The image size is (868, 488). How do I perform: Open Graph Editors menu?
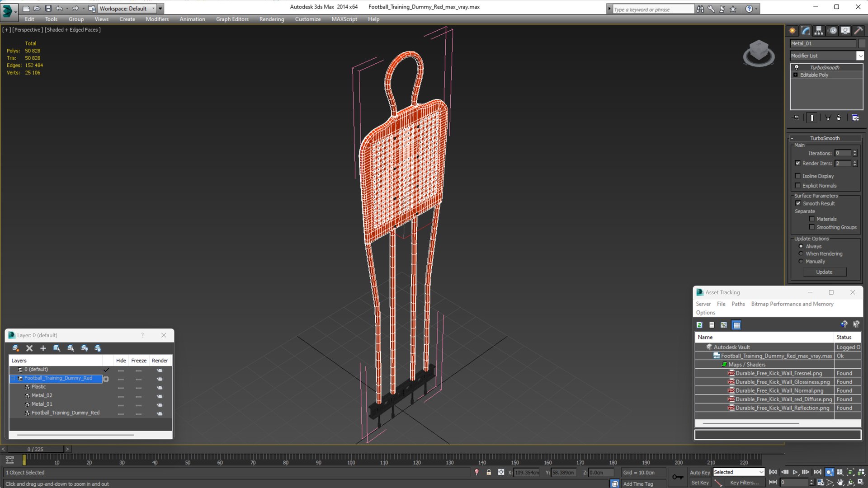pos(232,19)
